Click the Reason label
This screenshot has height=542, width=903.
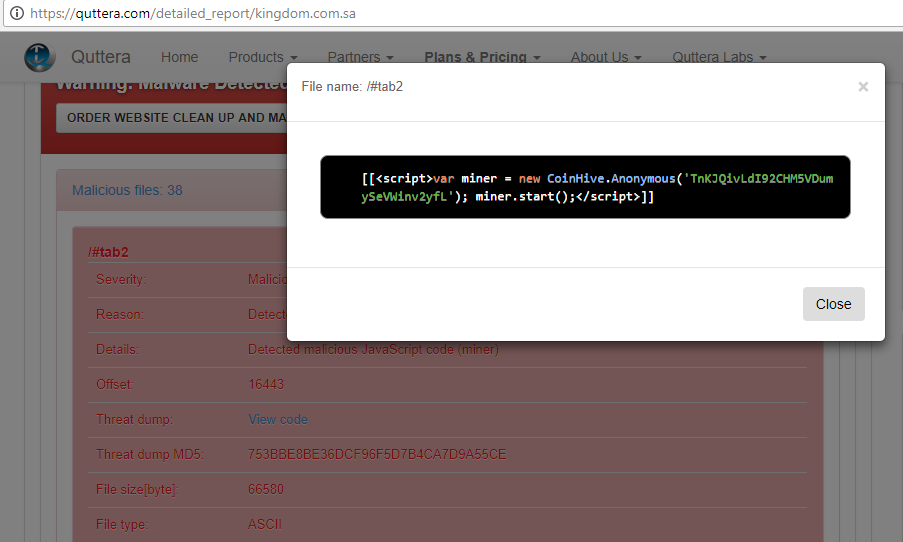click(120, 314)
